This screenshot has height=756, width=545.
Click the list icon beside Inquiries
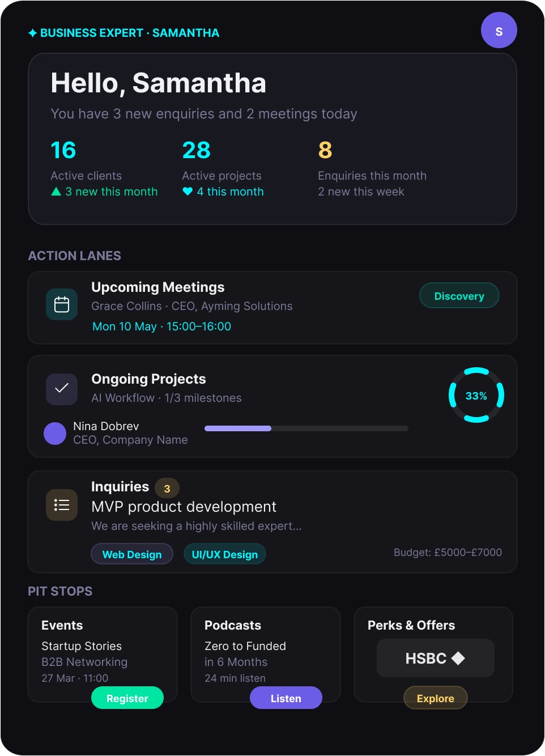point(62,504)
